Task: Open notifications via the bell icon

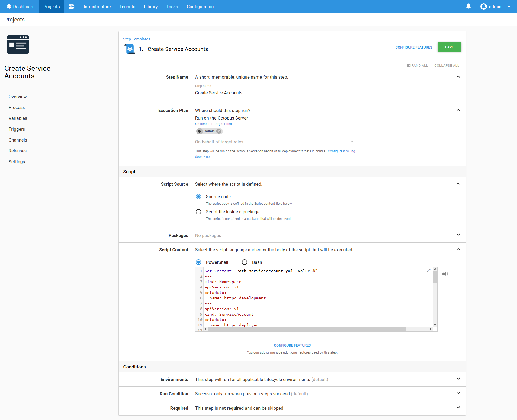Action: click(468, 6)
